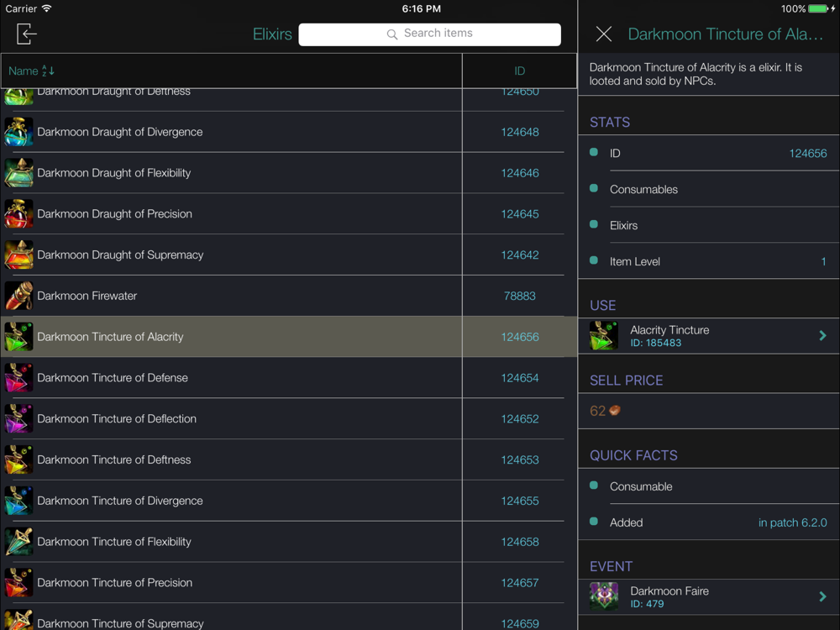
Task: Close the Darkmoon Tincture detail panel
Action: tap(604, 34)
